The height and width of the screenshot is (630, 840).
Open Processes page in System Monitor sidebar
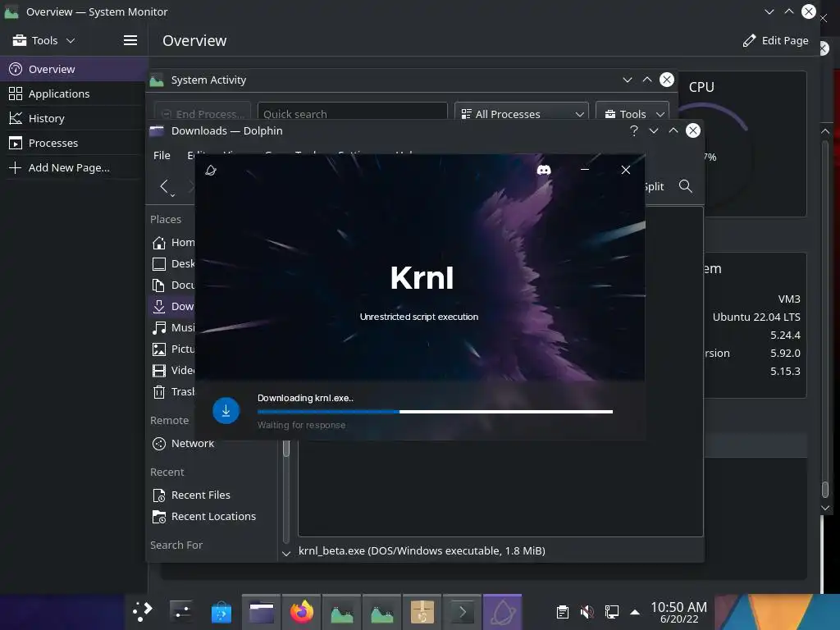[x=74, y=143]
